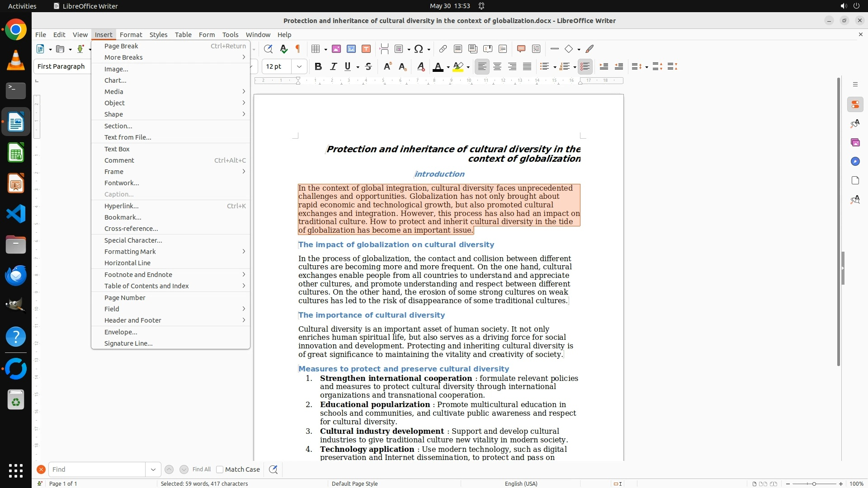
Task: Expand the Find history dropdown arrow
Action: point(153,469)
